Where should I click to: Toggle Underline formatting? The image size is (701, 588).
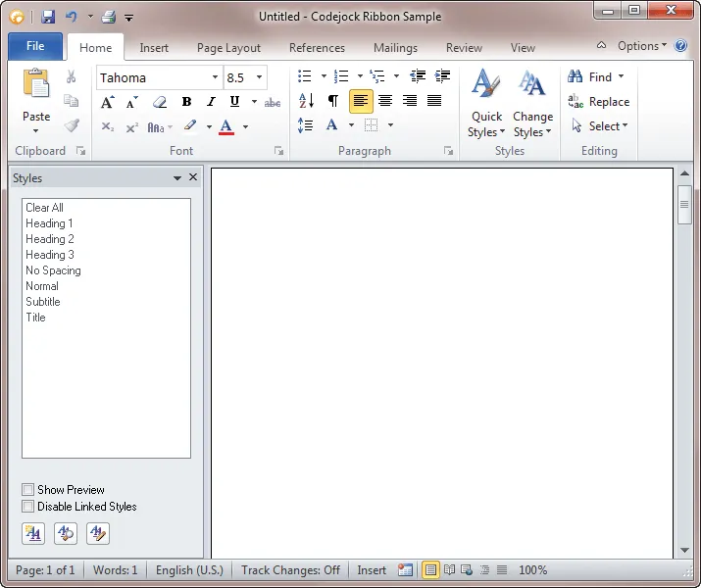pos(234,102)
